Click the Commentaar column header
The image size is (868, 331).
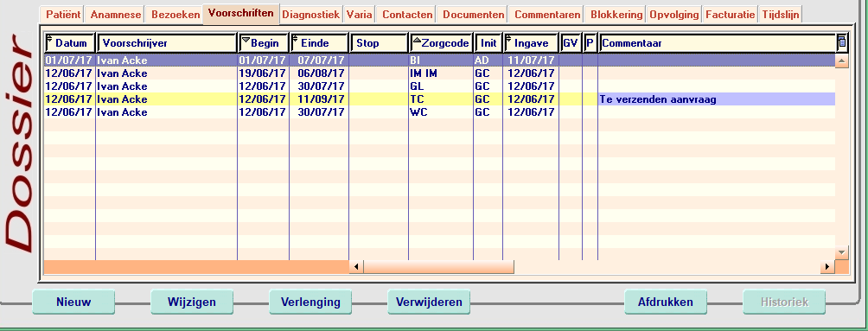click(x=717, y=42)
